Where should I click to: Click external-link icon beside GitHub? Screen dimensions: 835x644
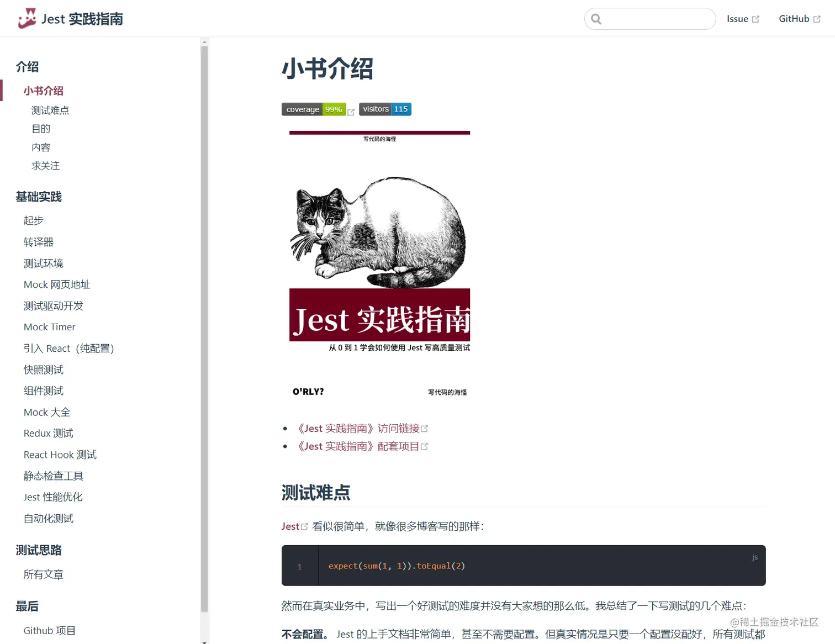click(x=817, y=19)
